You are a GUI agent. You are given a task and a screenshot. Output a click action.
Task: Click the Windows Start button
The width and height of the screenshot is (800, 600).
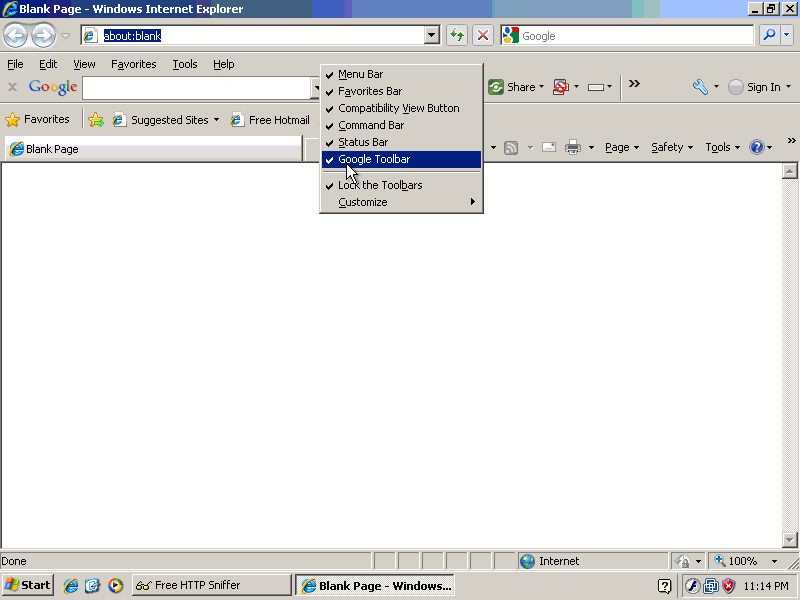[x=28, y=585]
